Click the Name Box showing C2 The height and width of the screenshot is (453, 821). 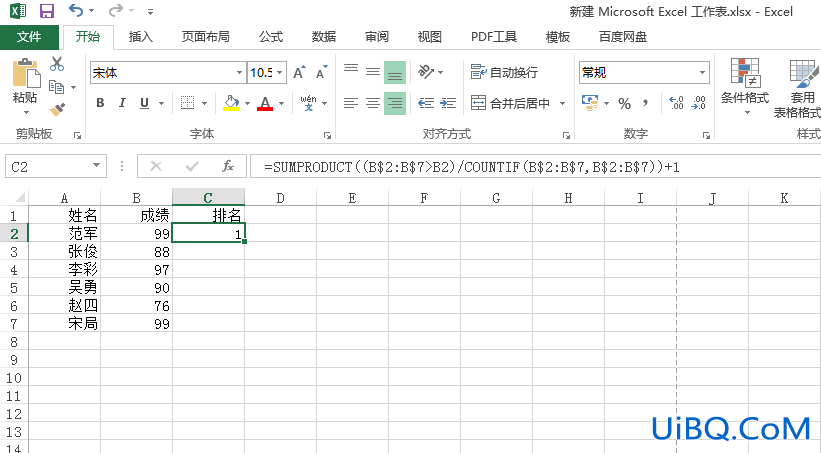pyautogui.click(x=56, y=167)
